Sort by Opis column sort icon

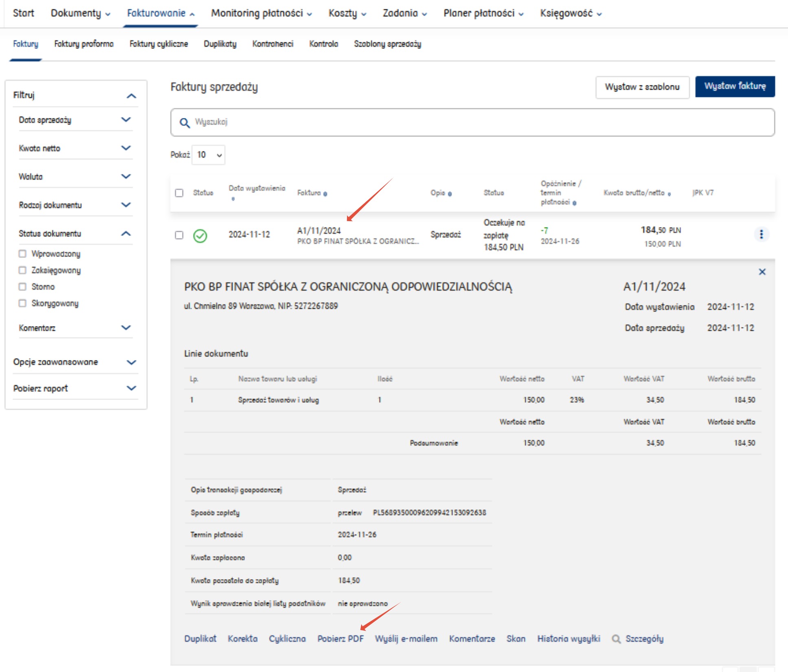click(450, 194)
